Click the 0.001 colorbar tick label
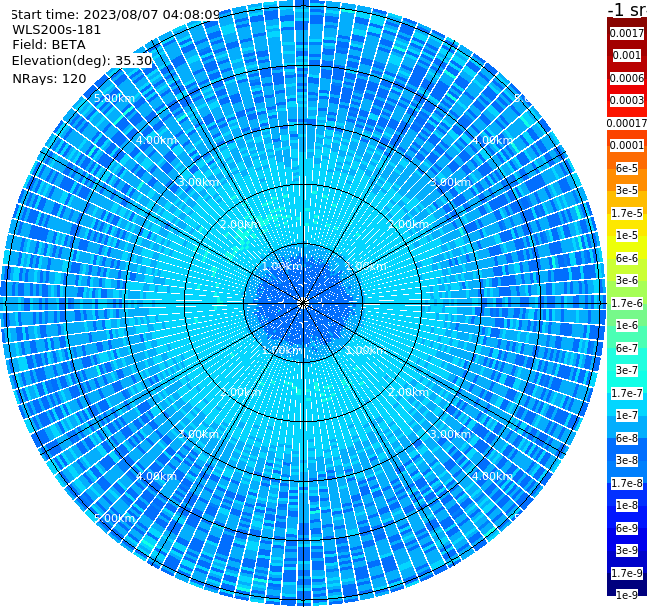Image resolution: width=647 pixels, height=607 pixels. click(627, 55)
